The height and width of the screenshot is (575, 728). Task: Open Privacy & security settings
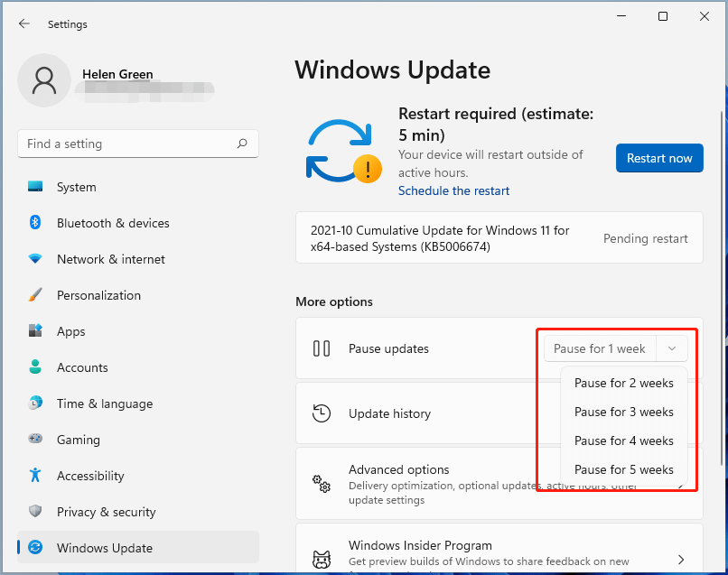138,512
